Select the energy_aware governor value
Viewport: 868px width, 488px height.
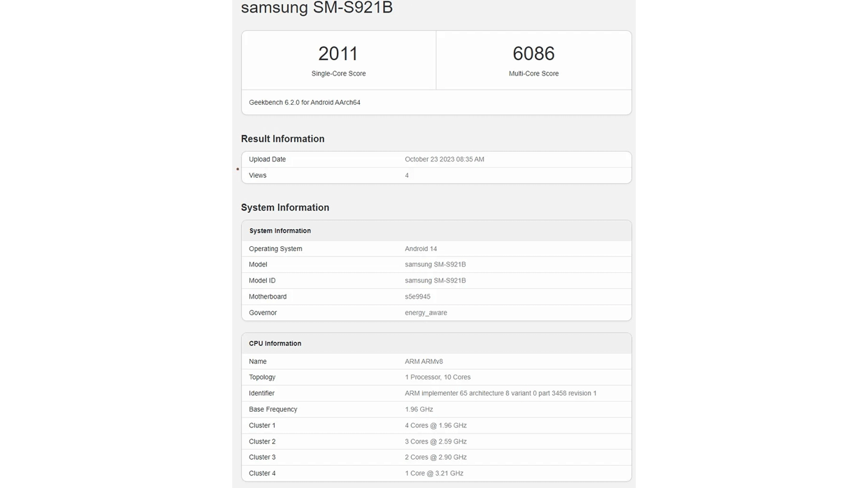click(x=426, y=313)
